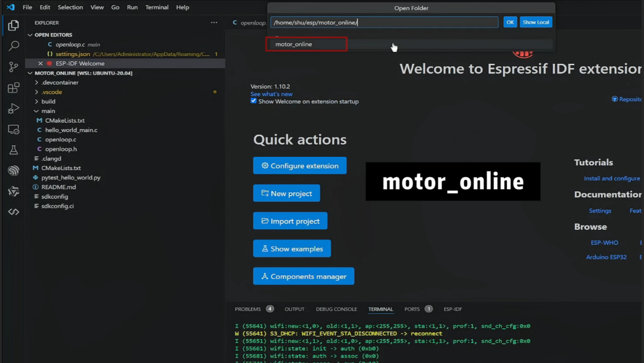The image size is (644, 363).
Task: Open the Install and configure tutorial link
Action: (612, 179)
